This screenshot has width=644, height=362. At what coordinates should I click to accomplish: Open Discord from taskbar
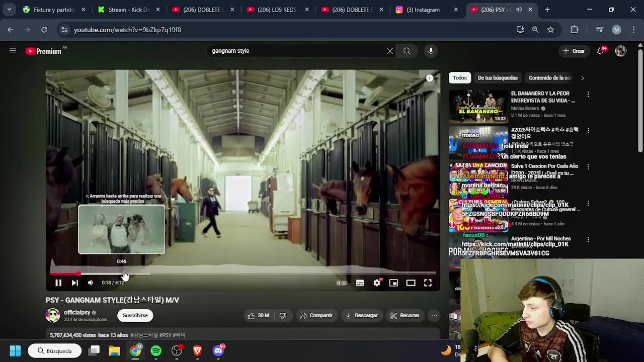218,351
